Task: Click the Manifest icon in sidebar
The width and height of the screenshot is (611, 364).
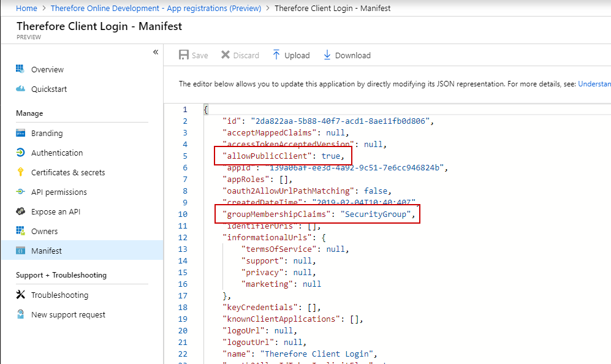Action: (x=20, y=251)
